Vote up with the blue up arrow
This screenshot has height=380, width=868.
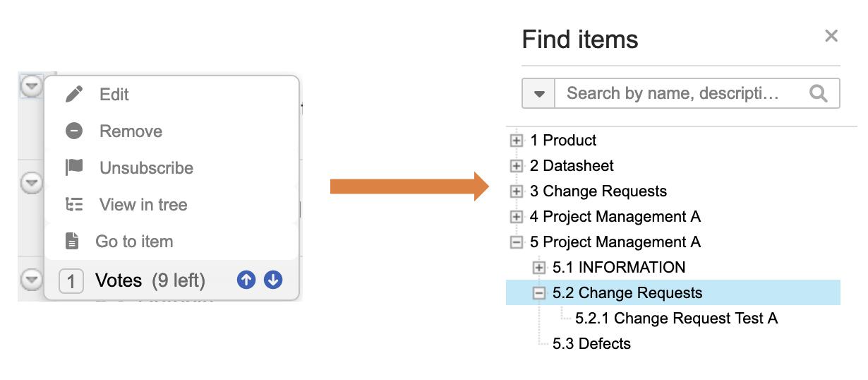coord(246,280)
